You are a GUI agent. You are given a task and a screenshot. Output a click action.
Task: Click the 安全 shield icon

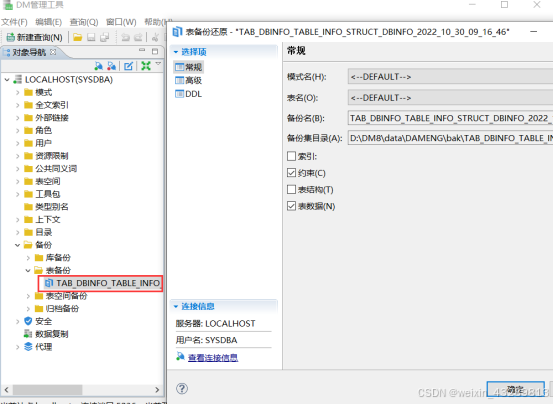28,321
